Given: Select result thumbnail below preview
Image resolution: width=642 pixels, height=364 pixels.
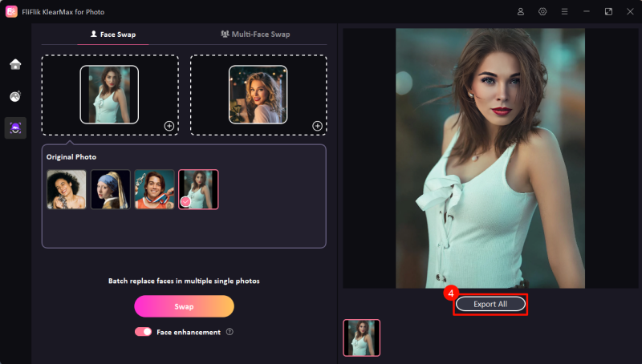Looking at the screenshot, I should 362,338.
